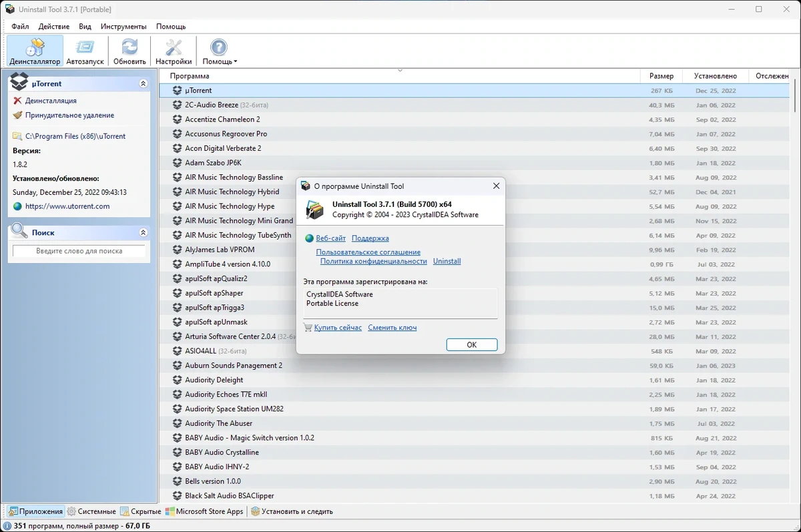Close the О программе Uninstall Tool dialog
Screen dimensions: 801x532
496,186
